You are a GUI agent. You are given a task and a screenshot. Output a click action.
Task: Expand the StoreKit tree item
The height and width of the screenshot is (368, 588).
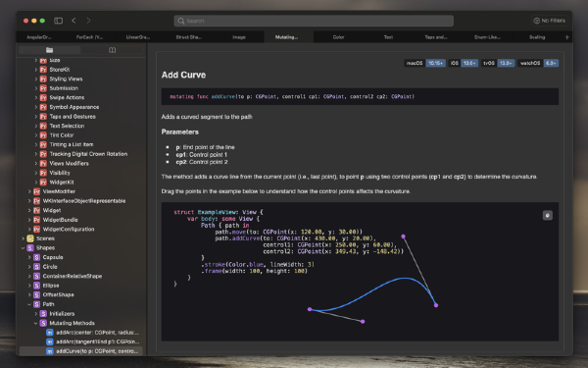click(x=36, y=70)
